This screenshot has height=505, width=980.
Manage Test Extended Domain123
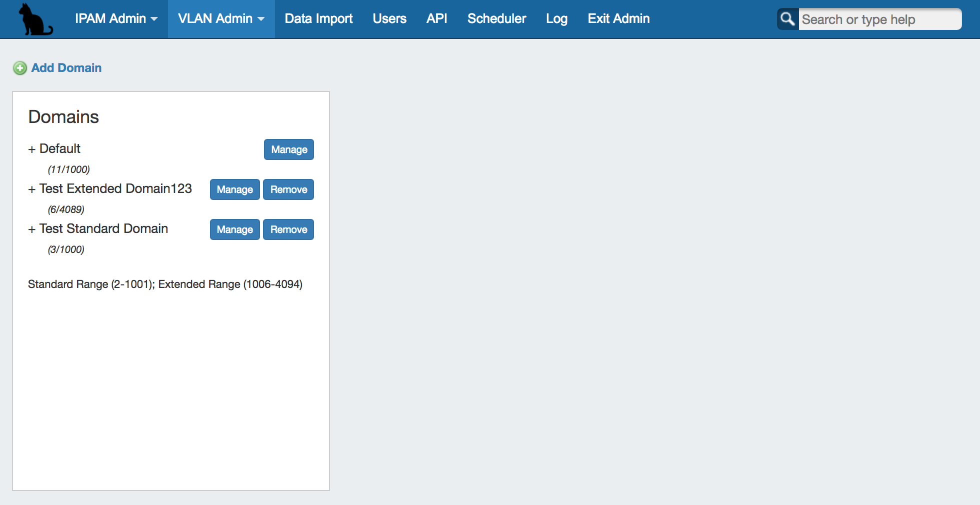(x=234, y=189)
